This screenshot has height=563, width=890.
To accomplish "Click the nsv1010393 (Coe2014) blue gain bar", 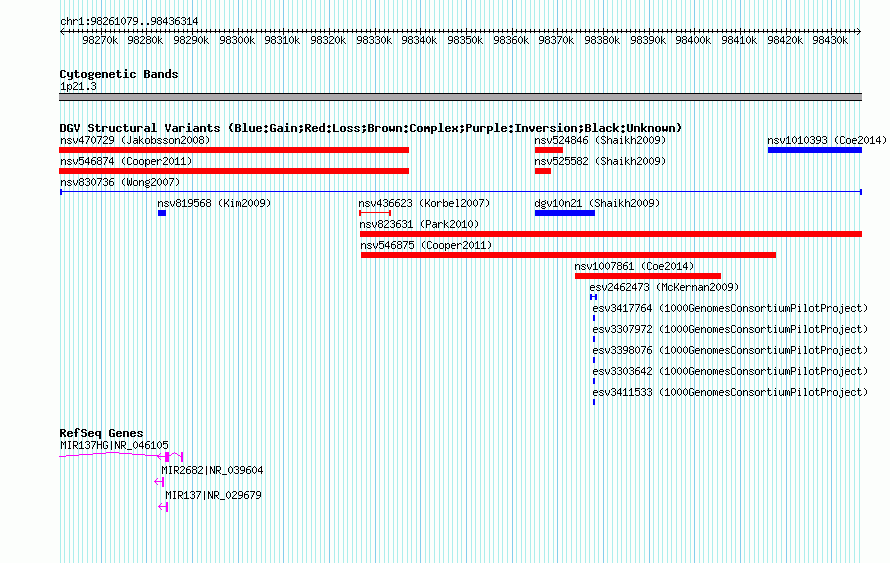I will click(815, 150).
